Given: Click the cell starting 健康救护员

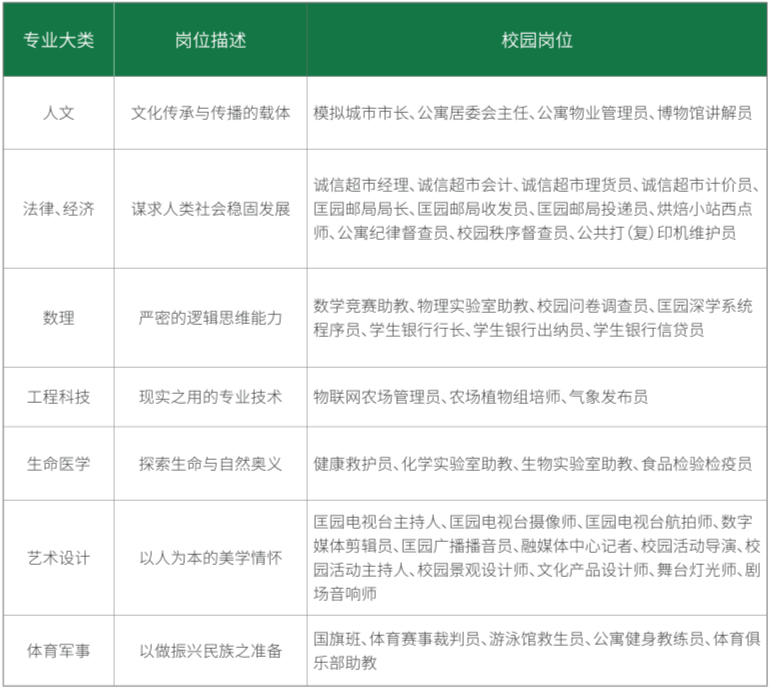Looking at the screenshot, I should point(537,463).
